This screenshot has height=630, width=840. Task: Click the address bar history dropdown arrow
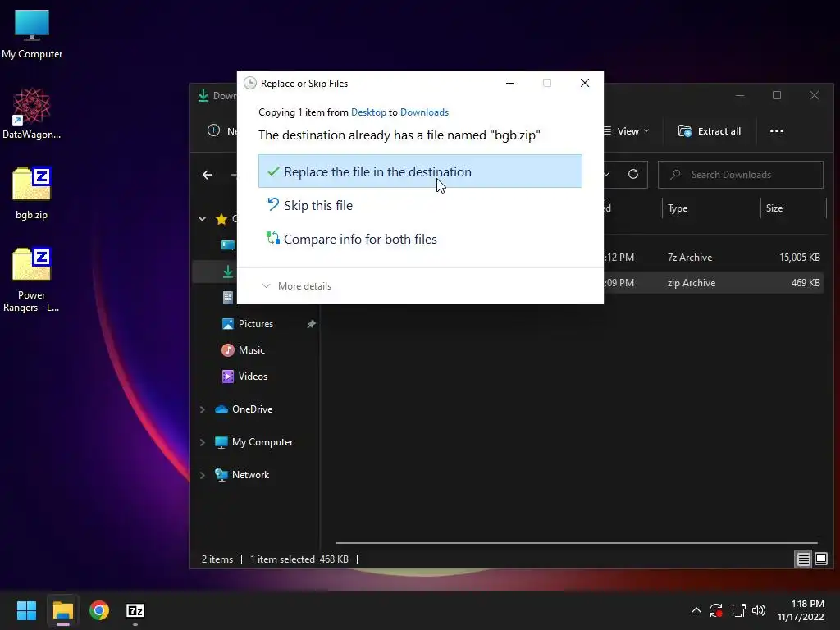click(608, 174)
